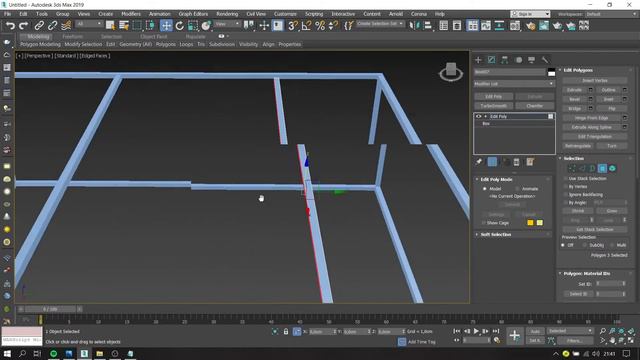Toggle the Percent Snap icon
This screenshot has width=640, height=360.
click(x=320, y=26)
